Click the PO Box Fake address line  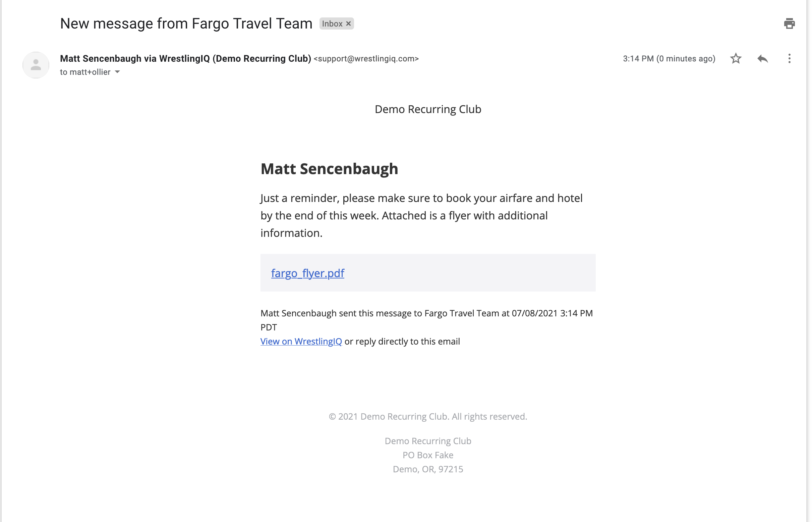coord(428,455)
